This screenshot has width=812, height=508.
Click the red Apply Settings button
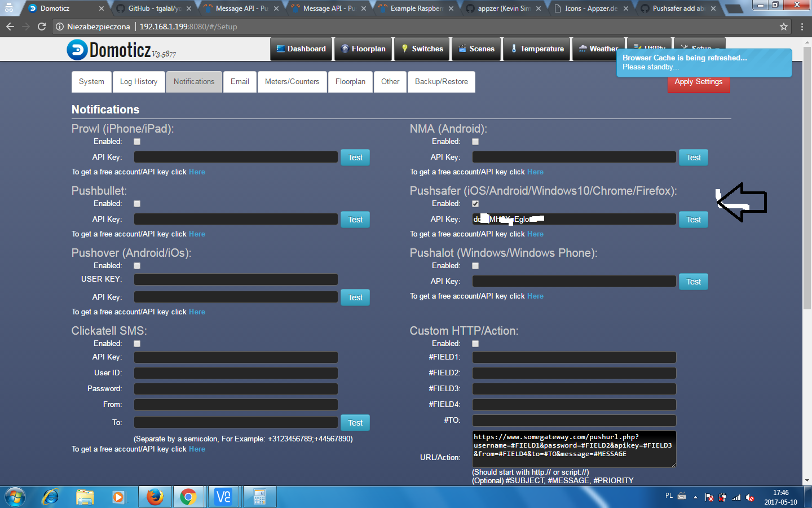point(699,83)
